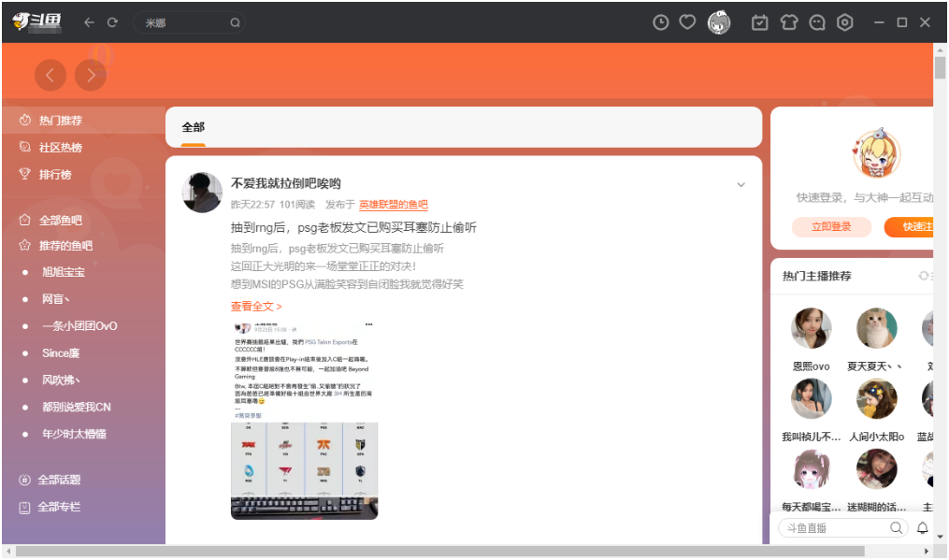Click the orange quick register button
949x560 pixels.
(910, 227)
